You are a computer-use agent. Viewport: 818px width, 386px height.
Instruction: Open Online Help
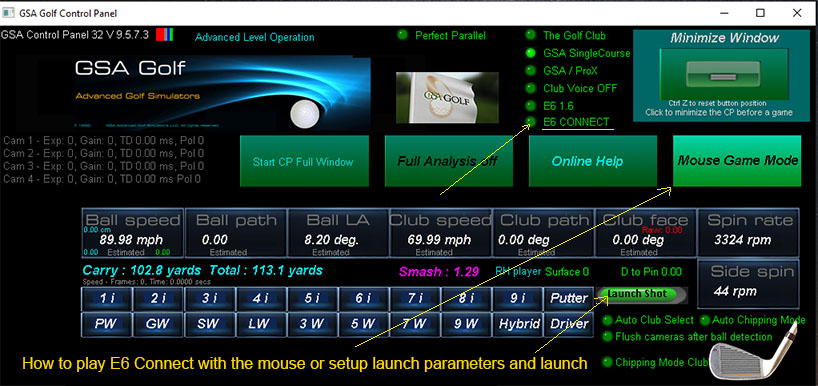pos(586,161)
